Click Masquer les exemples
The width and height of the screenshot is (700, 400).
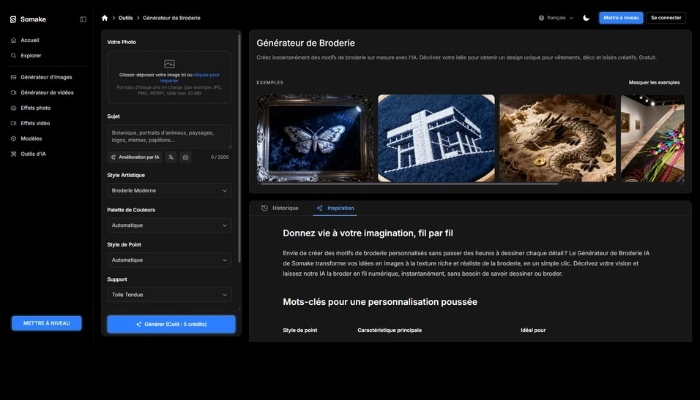coord(654,83)
